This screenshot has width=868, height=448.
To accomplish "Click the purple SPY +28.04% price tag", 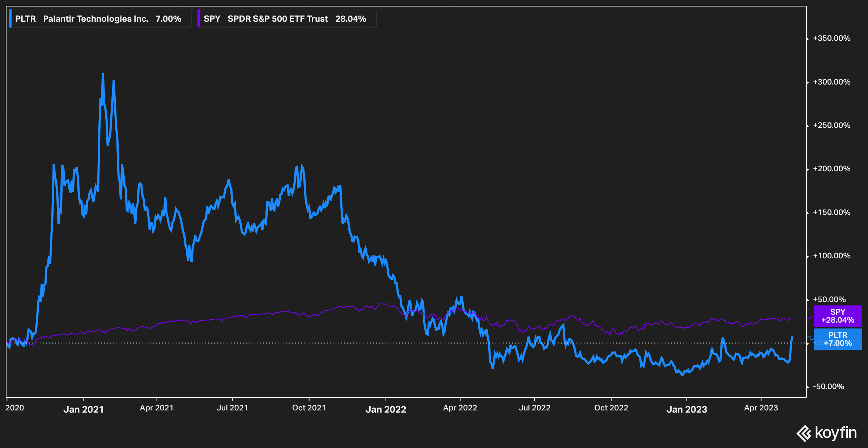I will [838, 316].
